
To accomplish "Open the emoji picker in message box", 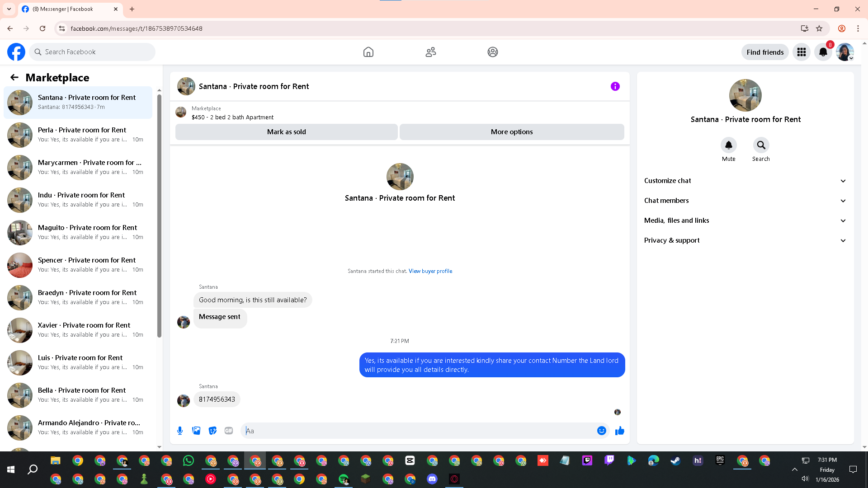I will click(601, 431).
